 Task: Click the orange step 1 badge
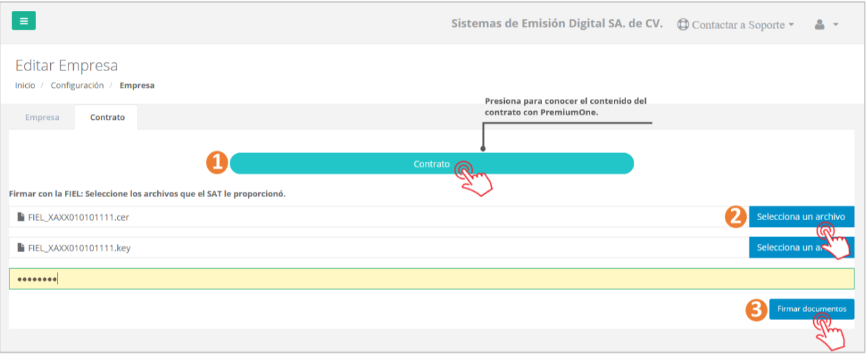215,163
